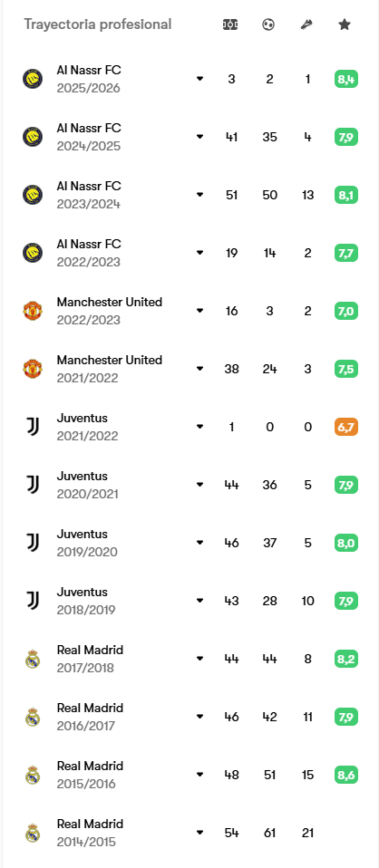The width and height of the screenshot is (379, 868).
Task: Expand Juventus 2021/2022 season arrow
Action: click(200, 426)
